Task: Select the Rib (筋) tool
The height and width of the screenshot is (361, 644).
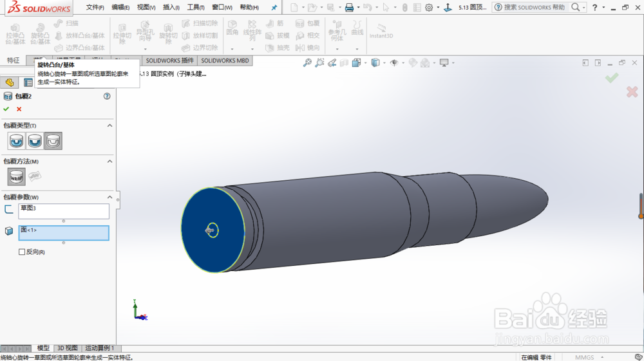Action: [x=275, y=23]
